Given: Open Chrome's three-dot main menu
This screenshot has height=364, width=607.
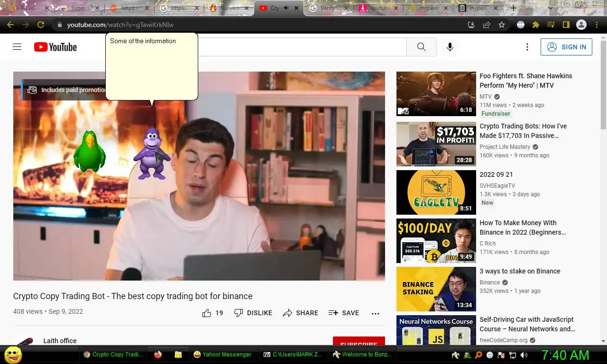Looking at the screenshot, I should pos(597,25).
